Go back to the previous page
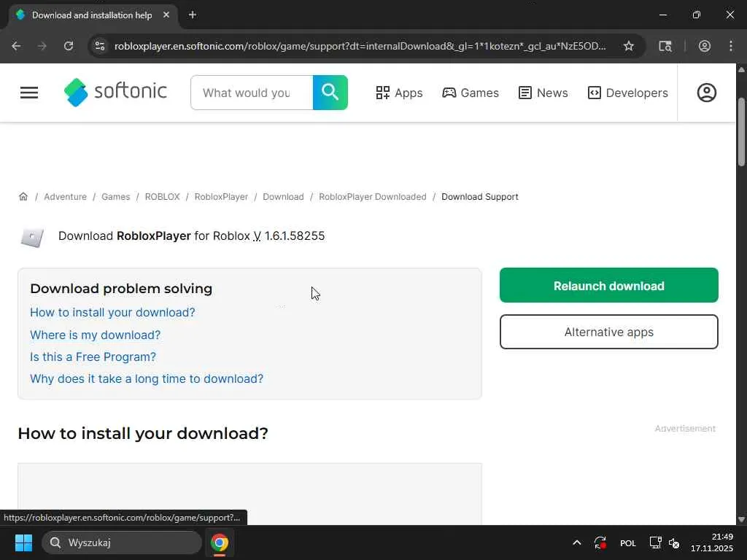747x560 pixels. pyautogui.click(x=16, y=46)
